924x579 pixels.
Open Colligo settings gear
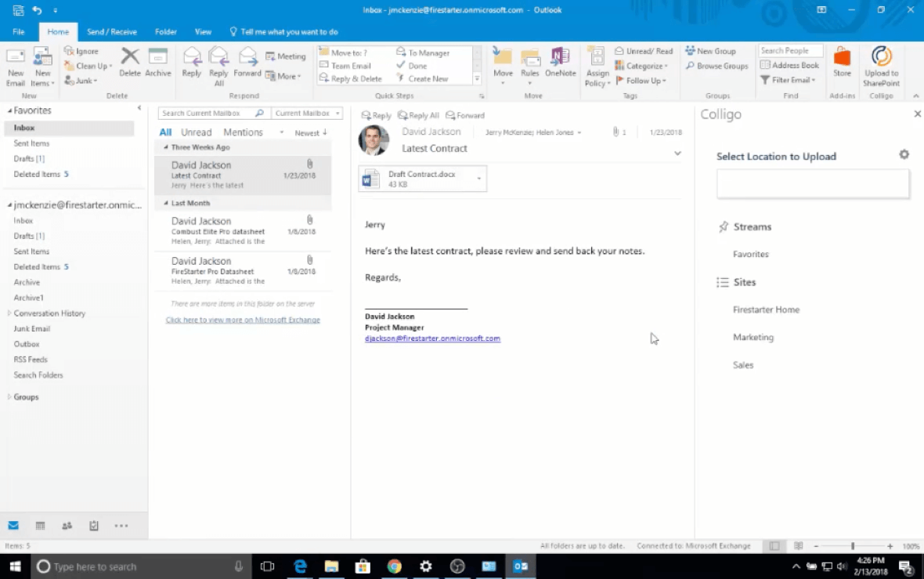click(904, 154)
